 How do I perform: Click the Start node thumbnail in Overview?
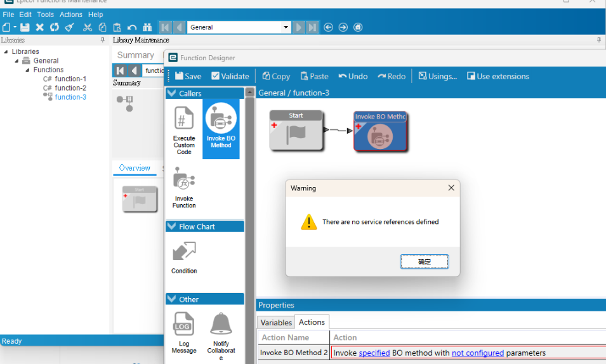(x=140, y=199)
